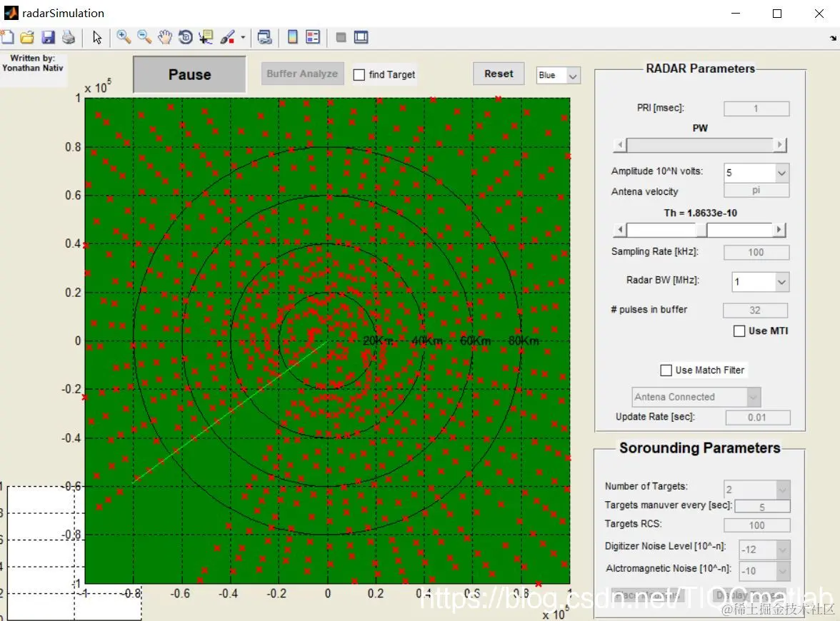Screen dimensions: 840x621
Task: Click the Reset button
Action: (x=499, y=74)
